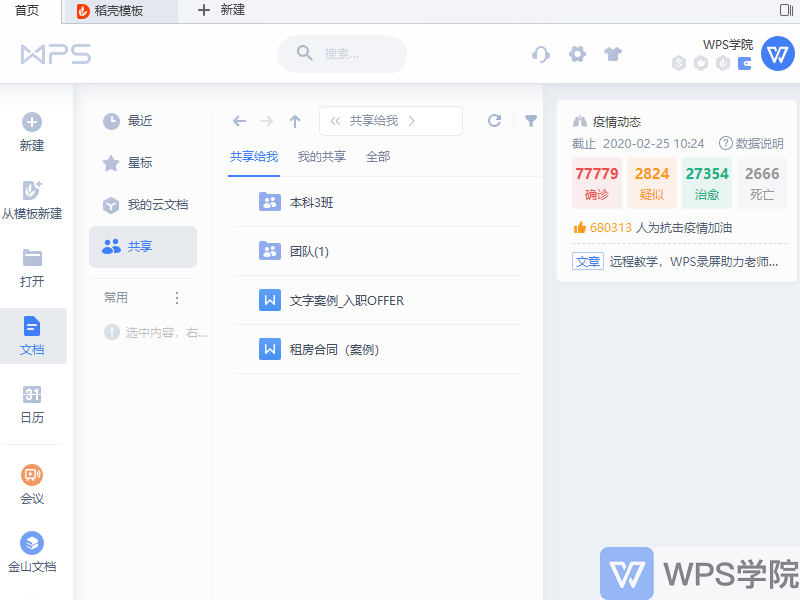Open settings via the gear icon
Viewport: 800px width, 600px height.
click(577, 54)
